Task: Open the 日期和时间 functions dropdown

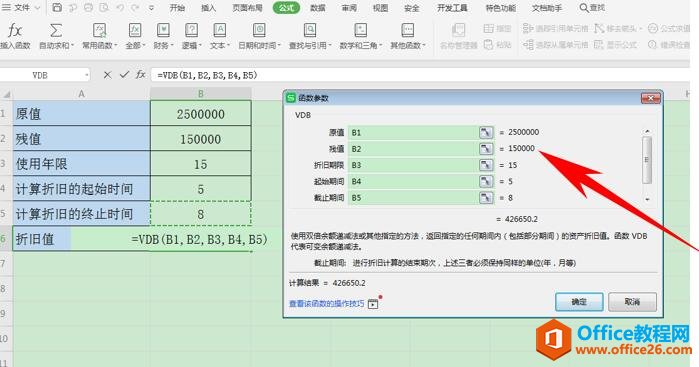Action: pyautogui.click(x=259, y=45)
